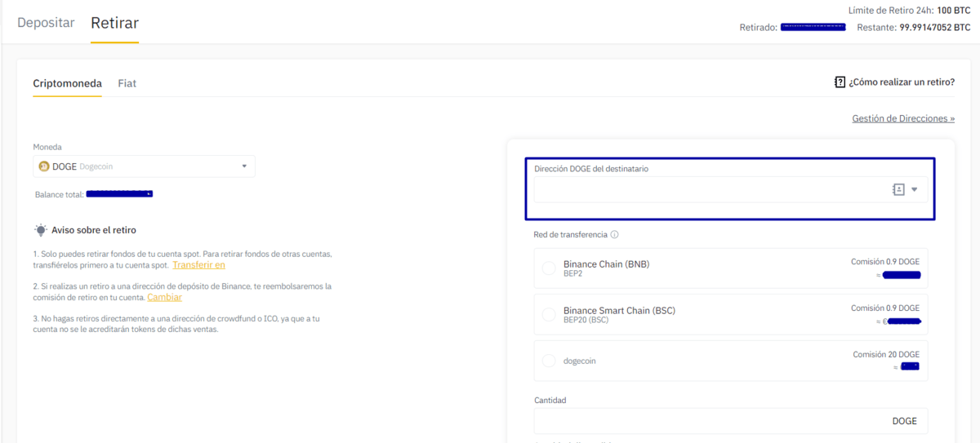This screenshot has height=443, width=980.
Task: Open the Fiat tab
Action: pos(127,83)
